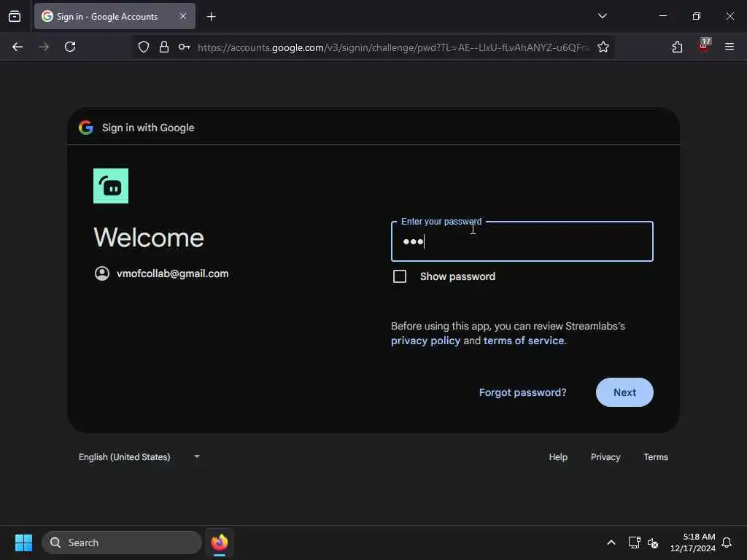
Task: Open Streamlabs terms of service link
Action: [x=524, y=341]
